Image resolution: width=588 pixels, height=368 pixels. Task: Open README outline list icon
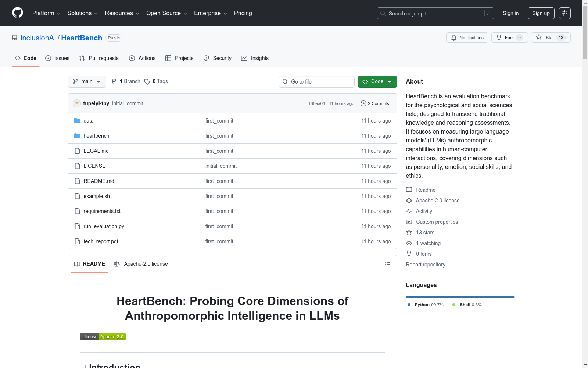coord(388,264)
